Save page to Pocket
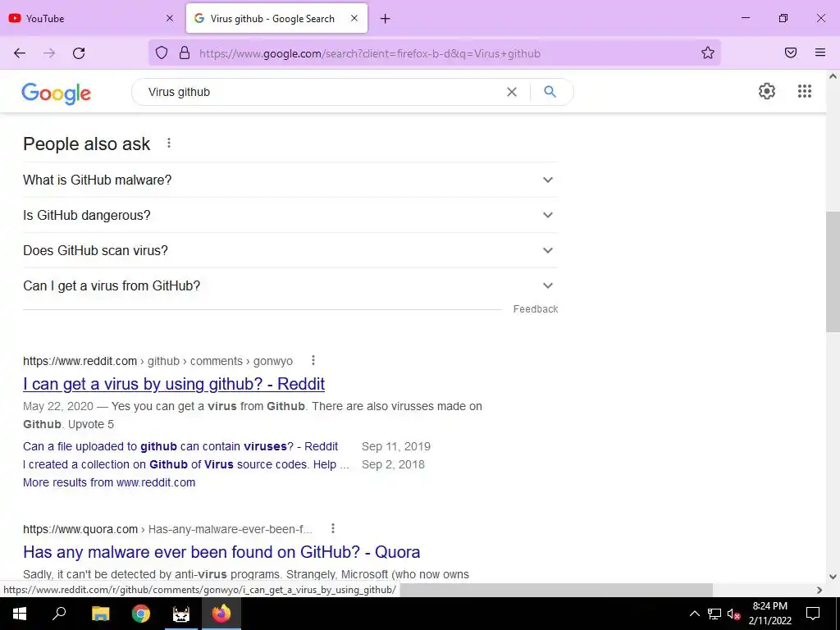This screenshot has height=630, width=840. (791, 52)
